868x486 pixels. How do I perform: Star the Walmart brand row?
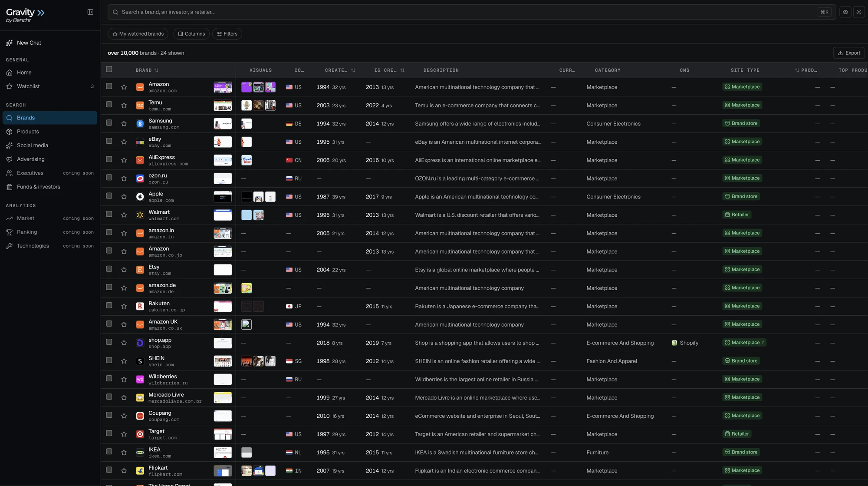click(124, 215)
